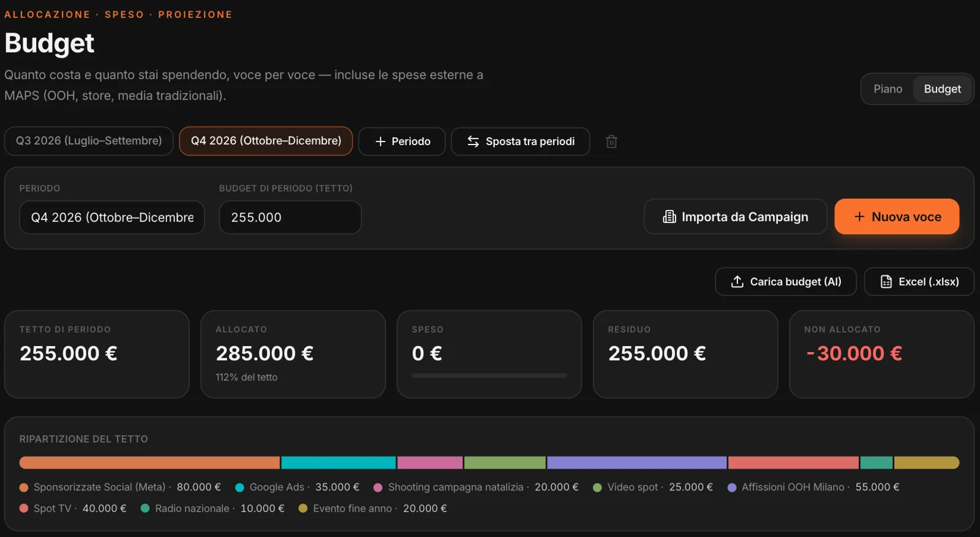Click the Shooting campagna natalizia legend label
The height and width of the screenshot is (537, 980).
(x=456, y=487)
